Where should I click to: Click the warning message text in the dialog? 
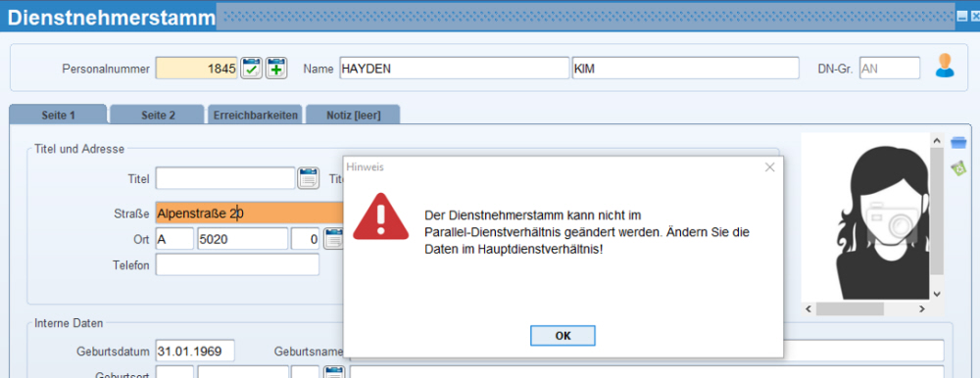(587, 232)
